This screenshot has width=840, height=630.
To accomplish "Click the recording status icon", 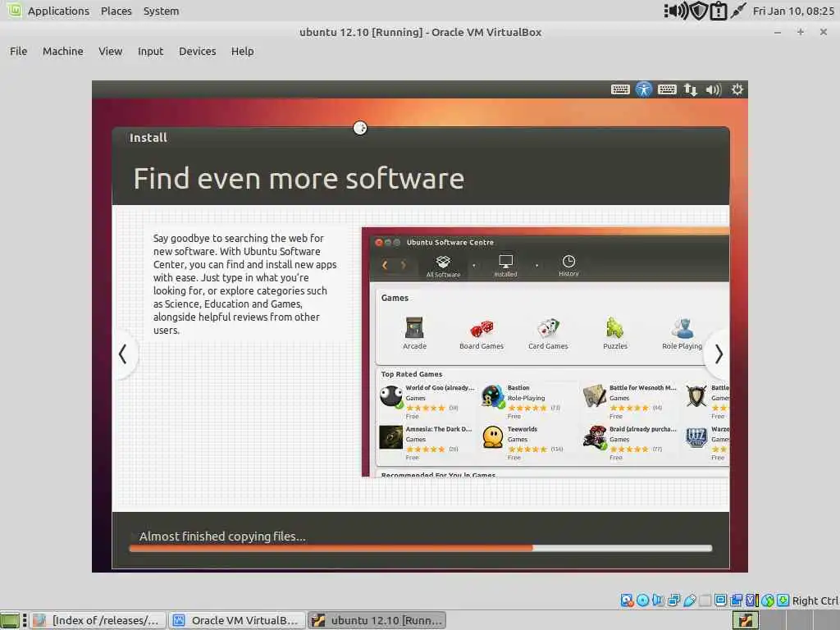I will 737,600.
